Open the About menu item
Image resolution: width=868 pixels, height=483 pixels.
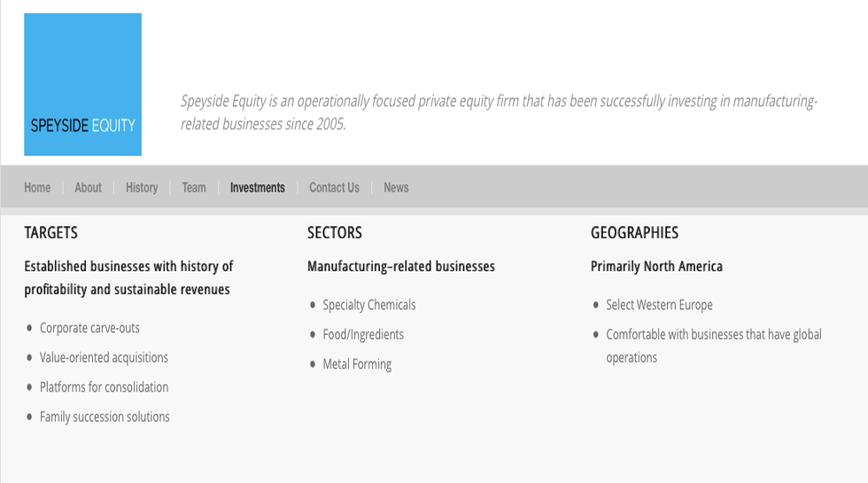tap(88, 188)
